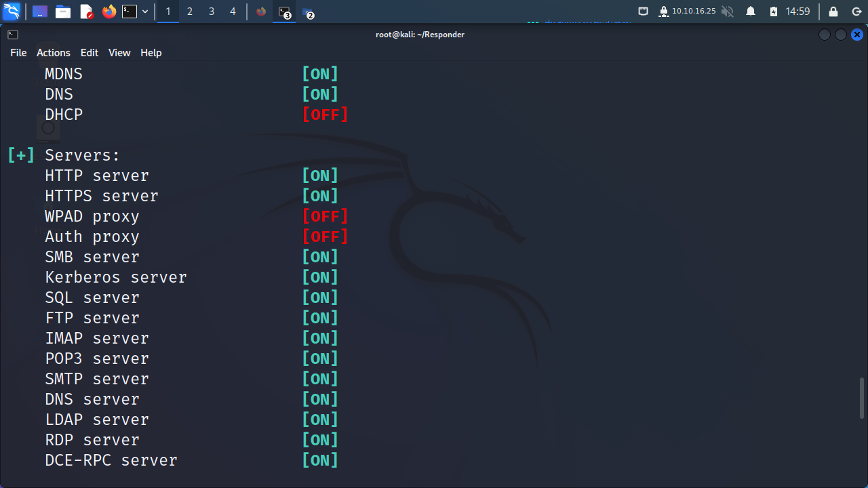The height and width of the screenshot is (488, 868).
Task: Open the View menu
Action: tap(119, 53)
